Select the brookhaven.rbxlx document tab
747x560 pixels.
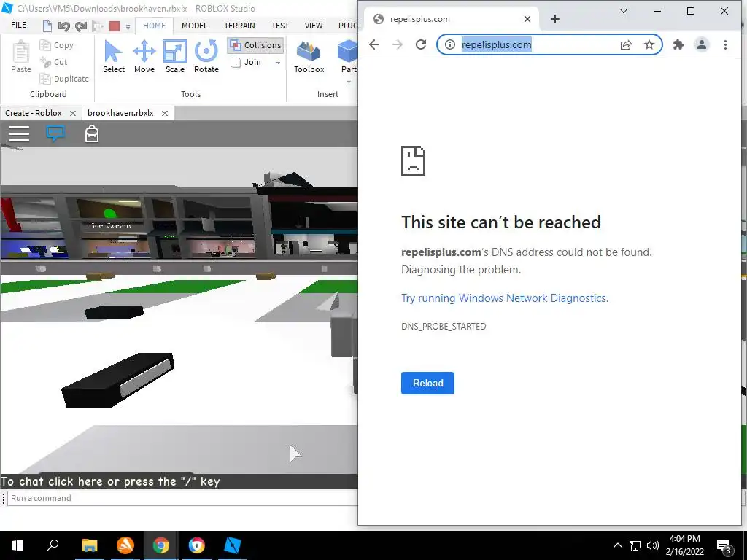120,113
